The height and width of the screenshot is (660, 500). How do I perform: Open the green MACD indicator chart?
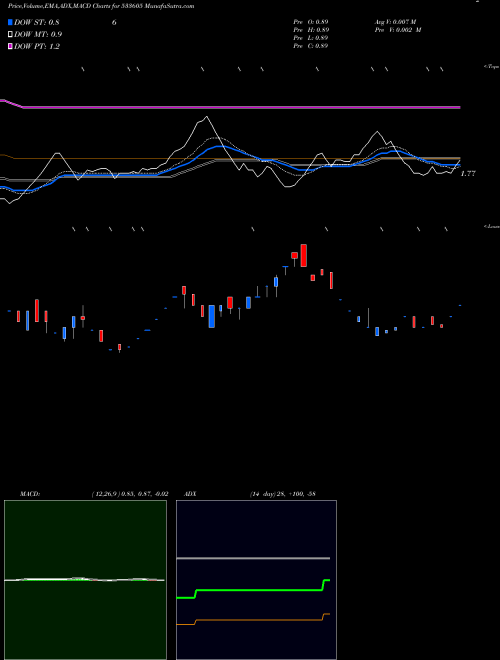pos(85,580)
